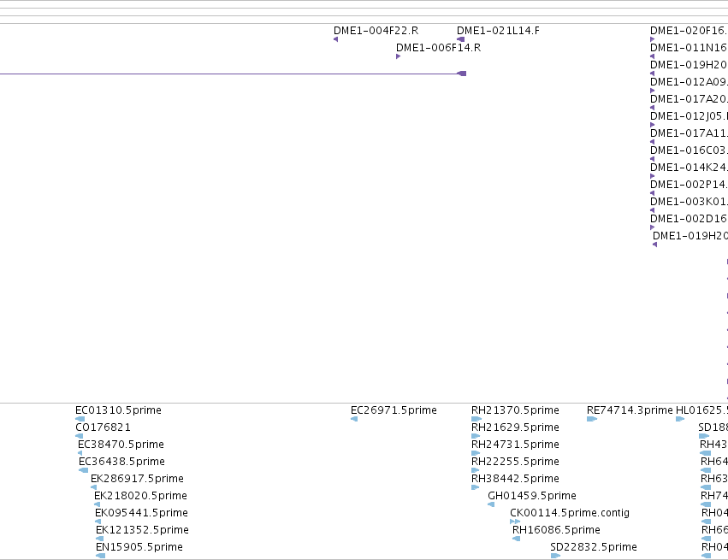728x560 pixels.
Task: Click the blue glyph under RH22255.5prime
Action: [x=475, y=470]
